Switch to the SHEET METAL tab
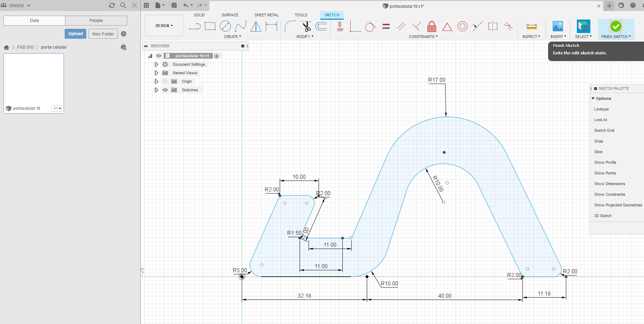The height and width of the screenshot is (324, 644). pyautogui.click(x=267, y=15)
